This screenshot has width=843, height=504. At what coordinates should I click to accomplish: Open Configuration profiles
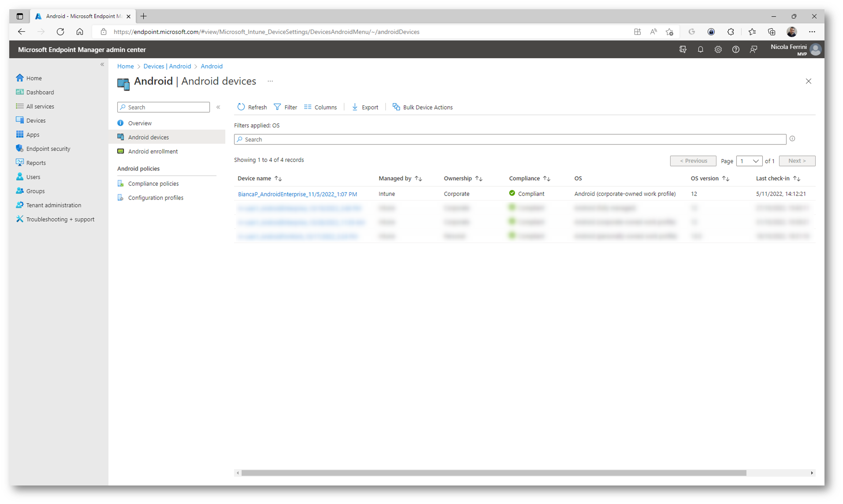156,197
